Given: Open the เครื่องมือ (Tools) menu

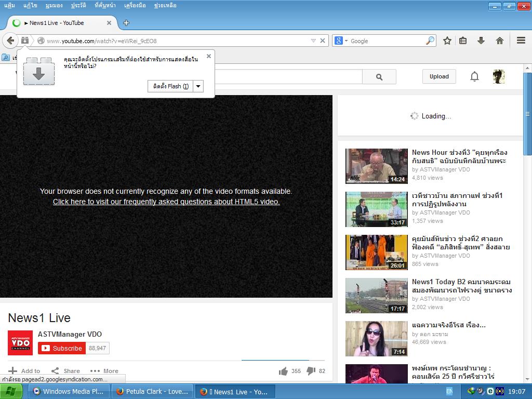Looking at the screenshot, I should click(135, 5).
